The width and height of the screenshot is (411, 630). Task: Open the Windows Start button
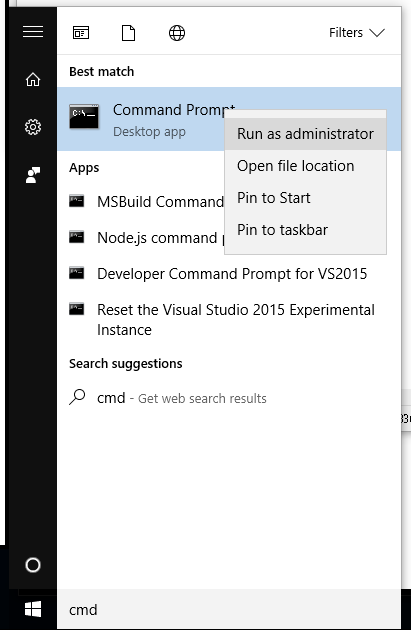point(33,610)
